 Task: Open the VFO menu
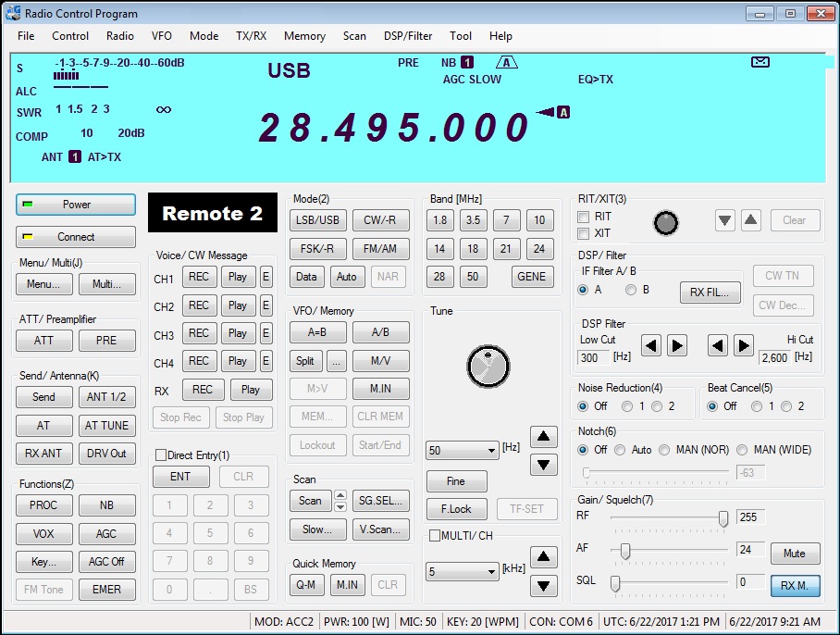[x=162, y=36]
